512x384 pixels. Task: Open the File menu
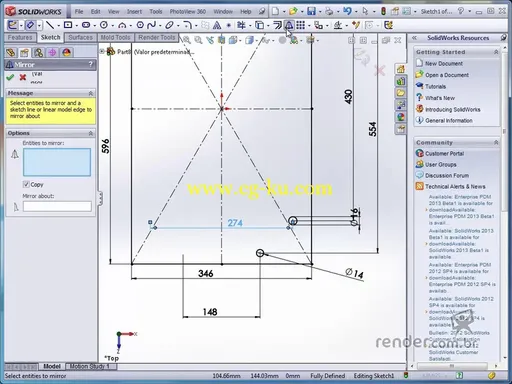[x=79, y=11]
